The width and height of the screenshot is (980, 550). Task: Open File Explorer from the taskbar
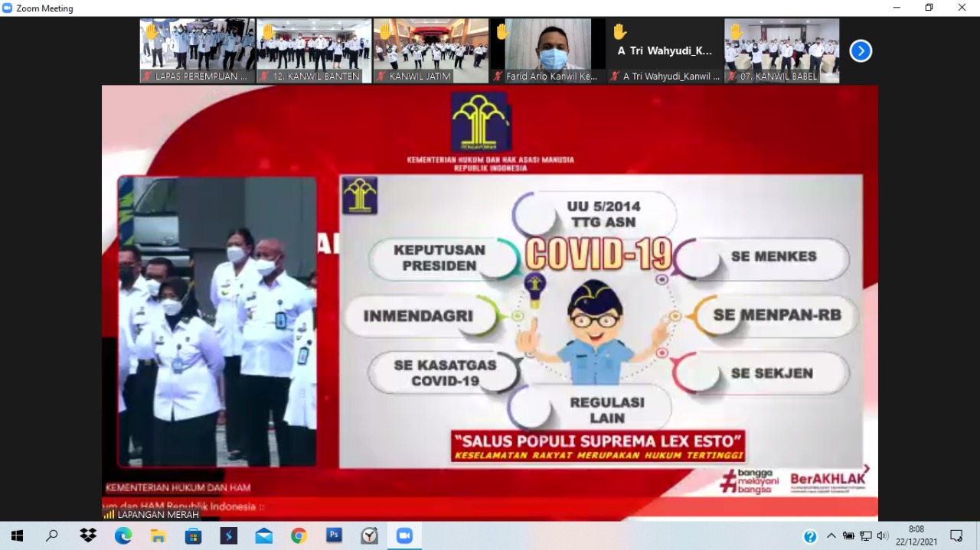[158, 535]
